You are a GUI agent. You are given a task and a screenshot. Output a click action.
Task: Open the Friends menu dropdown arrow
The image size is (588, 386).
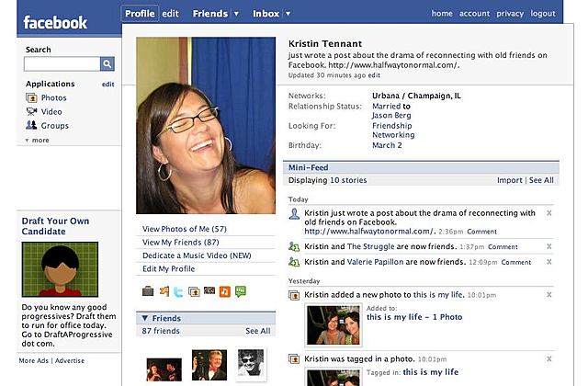click(237, 14)
